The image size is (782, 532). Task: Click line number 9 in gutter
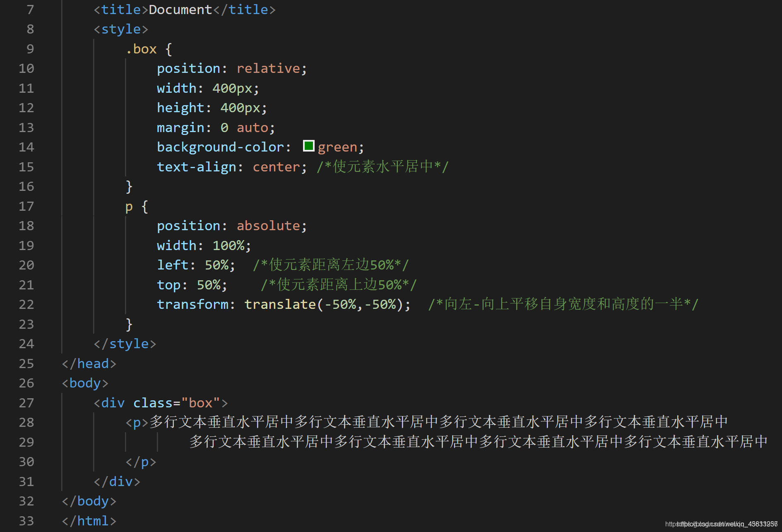point(30,49)
